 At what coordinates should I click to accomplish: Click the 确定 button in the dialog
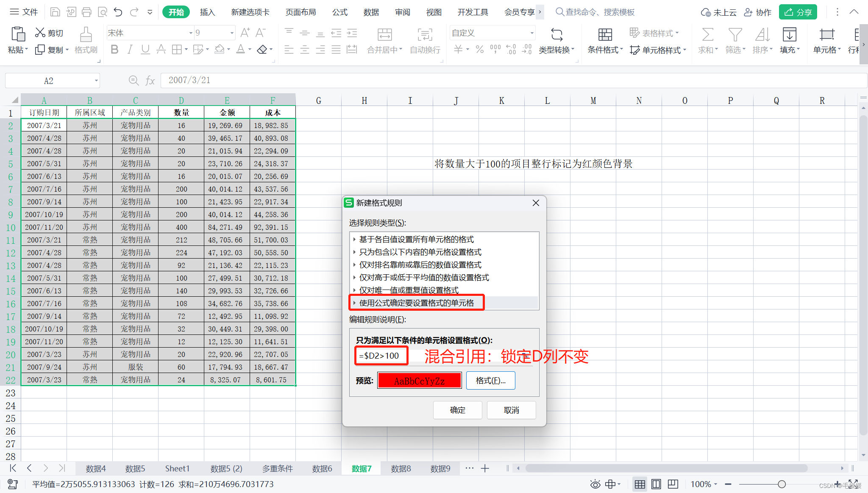pos(457,410)
